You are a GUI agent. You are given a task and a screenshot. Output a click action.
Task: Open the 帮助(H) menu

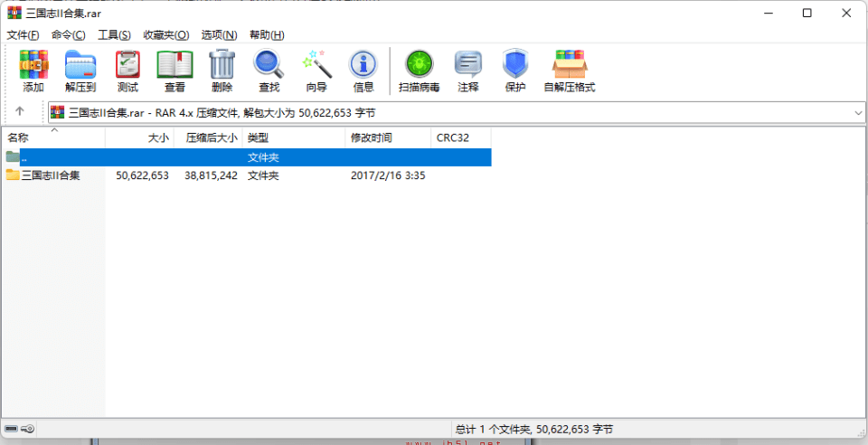[x=267, y=35]
